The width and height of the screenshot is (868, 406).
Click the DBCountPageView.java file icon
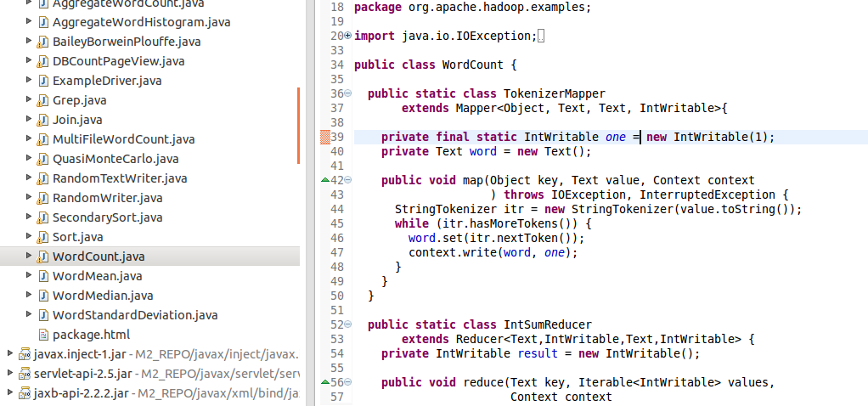tap(42, 61)
